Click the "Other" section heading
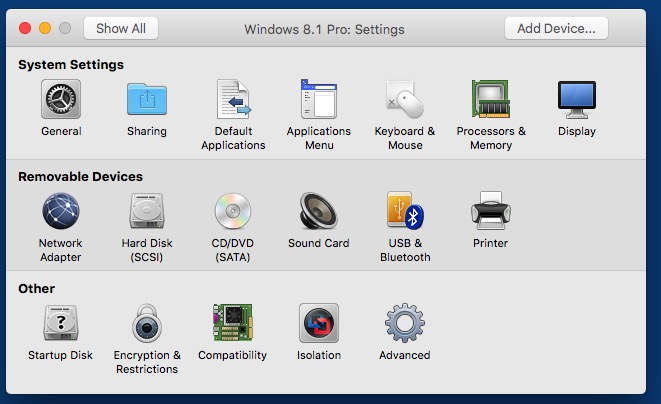 click(36, 288)
